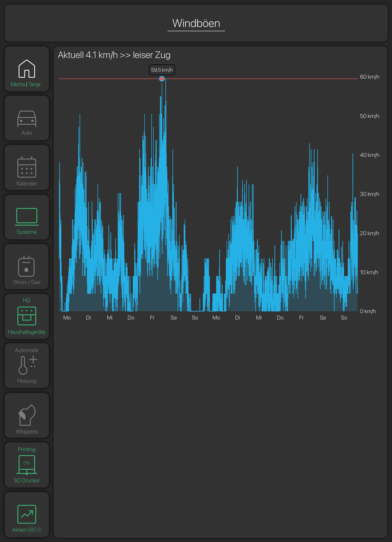This screenshot has height=542, width=392.
Task: Click the Whippets text label
Action: point(27,432)
